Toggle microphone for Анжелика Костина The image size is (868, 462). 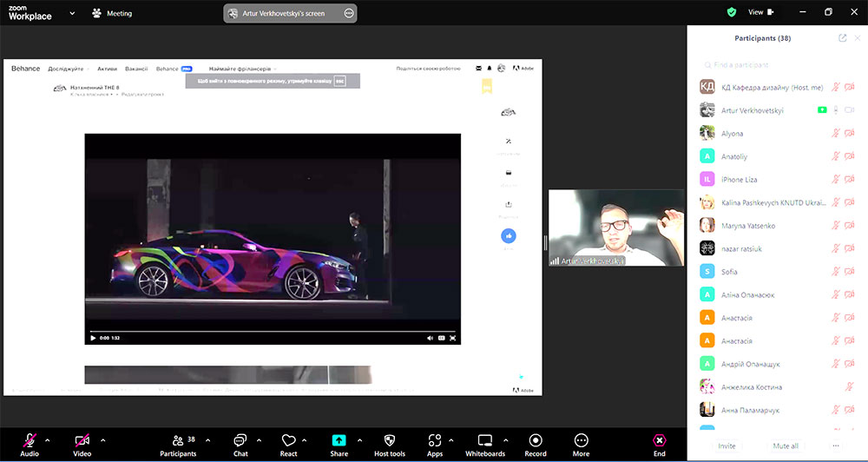[850, 386]
